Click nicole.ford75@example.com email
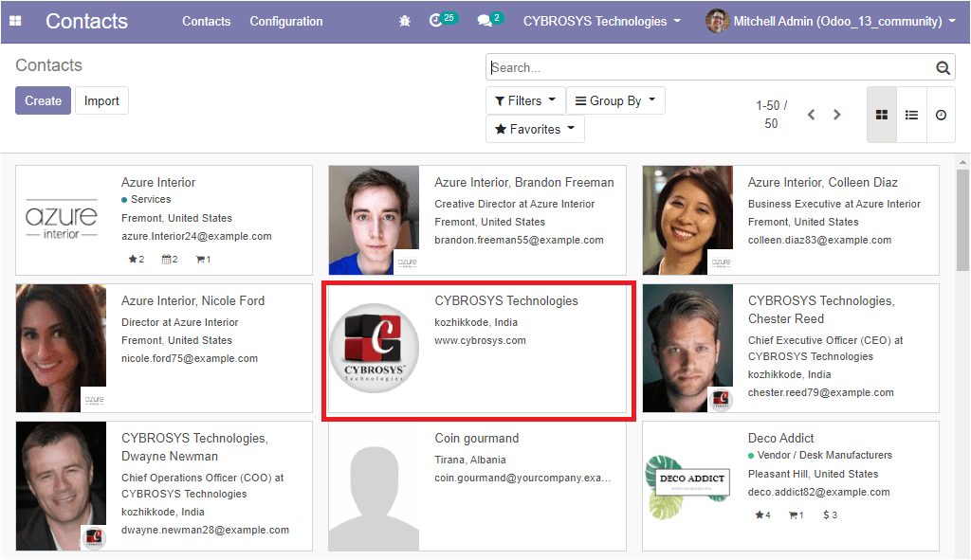Screen dimensions: 971x560 (x=190, y=358)
